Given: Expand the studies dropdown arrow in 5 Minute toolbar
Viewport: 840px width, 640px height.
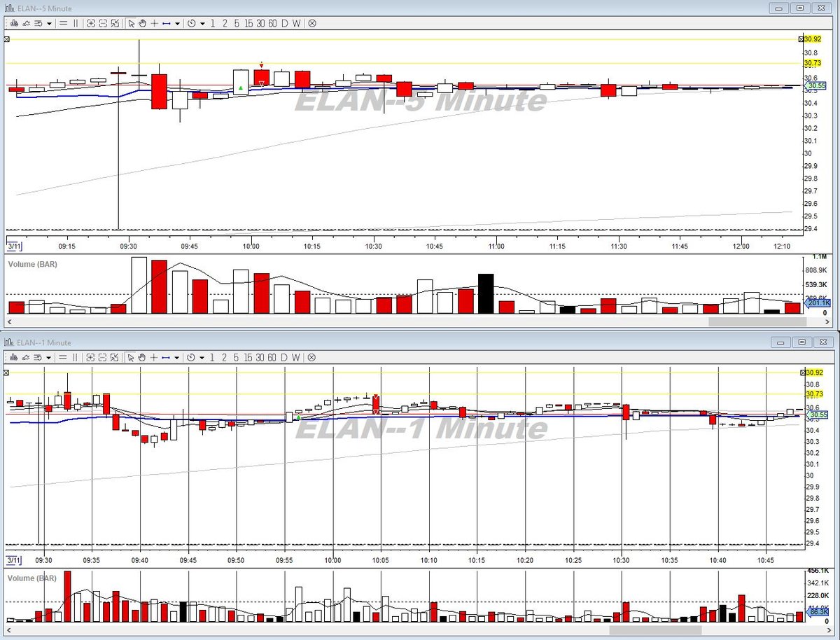Looking at the screenshot, I should (x=49, y=24).
